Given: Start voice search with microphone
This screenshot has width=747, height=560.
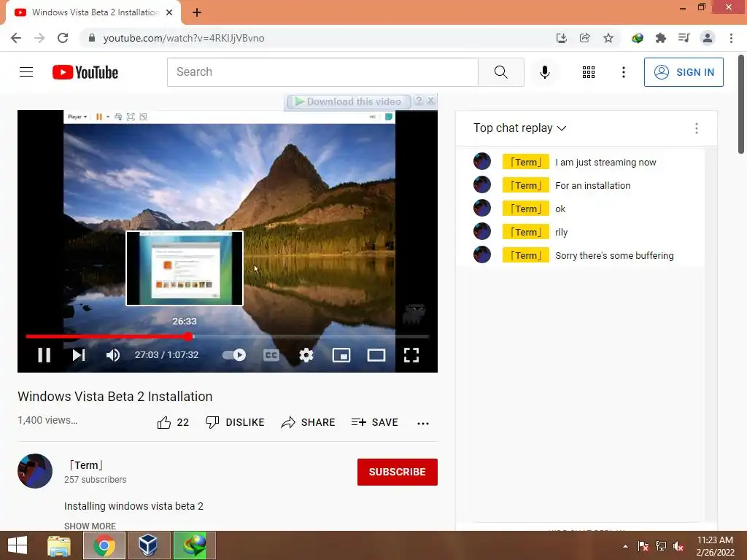Looking at the screenshot, I should (544, 72).
